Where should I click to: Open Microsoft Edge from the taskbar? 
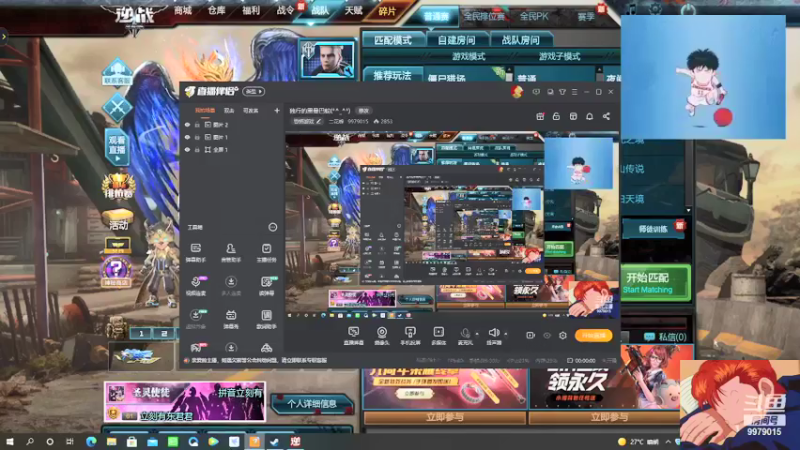pyautogui.click(x=91, y=441)
